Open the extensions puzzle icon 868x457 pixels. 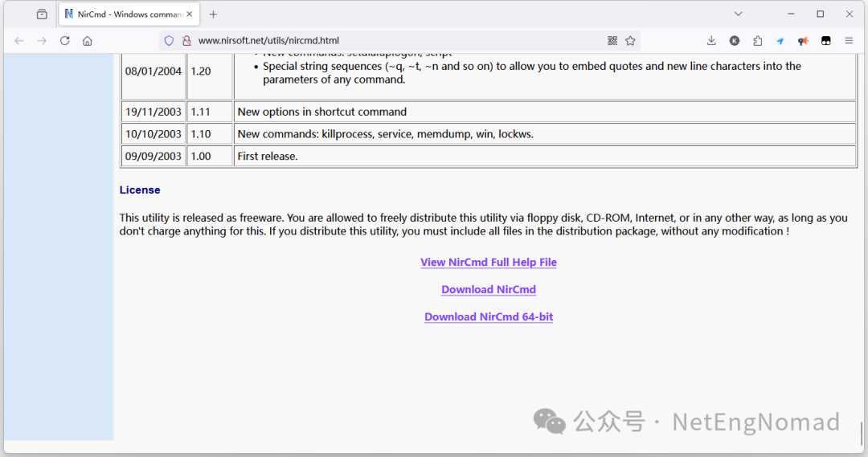(757, 40)
